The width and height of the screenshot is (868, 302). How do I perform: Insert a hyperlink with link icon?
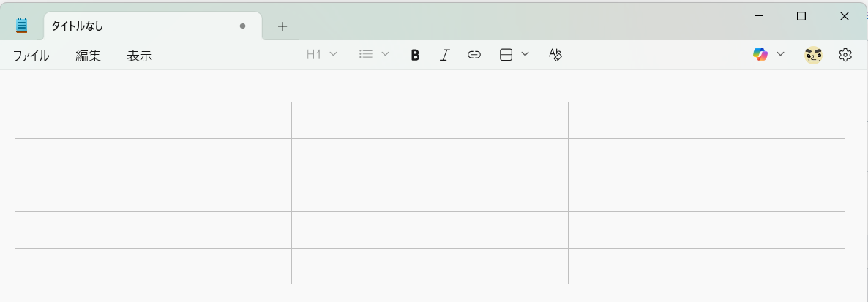pyautogui.click(x=474, y=55)
